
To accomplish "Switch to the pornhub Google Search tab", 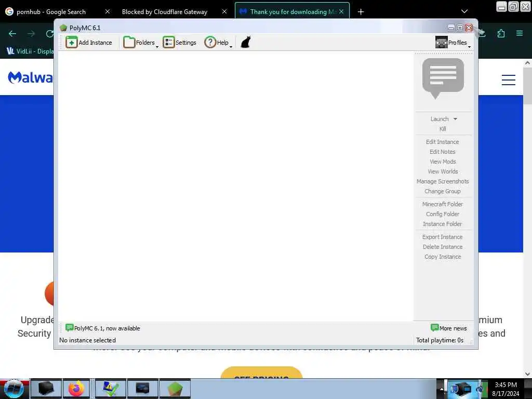I will (58, 11).
